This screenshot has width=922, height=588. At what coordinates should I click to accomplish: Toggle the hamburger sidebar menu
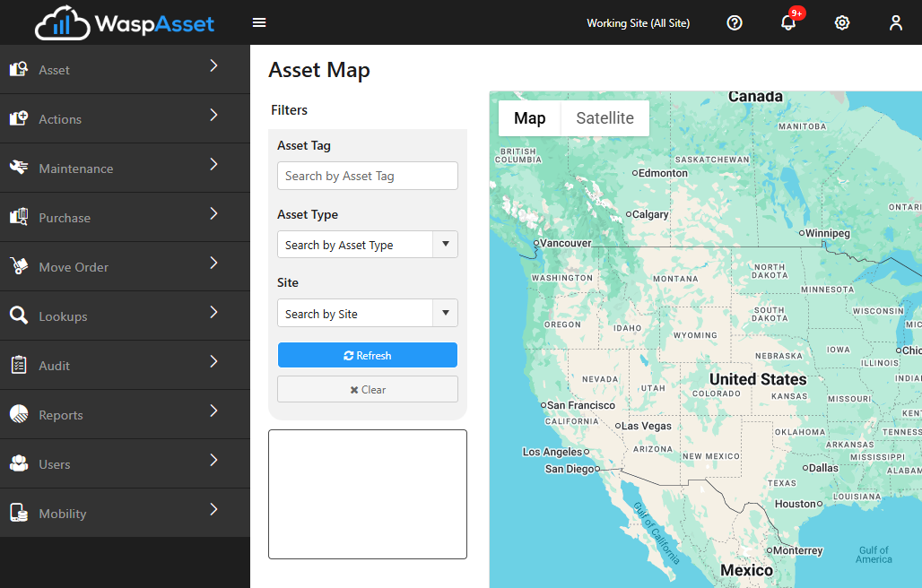259,22
